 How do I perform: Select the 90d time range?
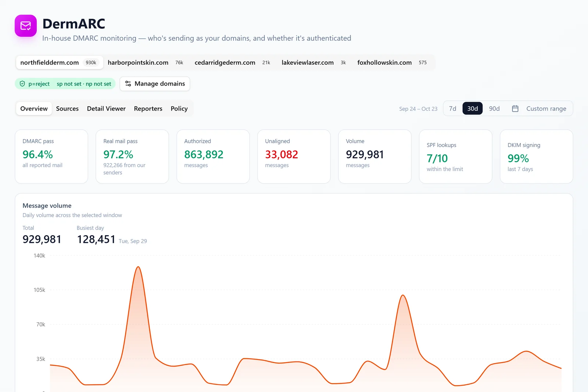[494, 109]
